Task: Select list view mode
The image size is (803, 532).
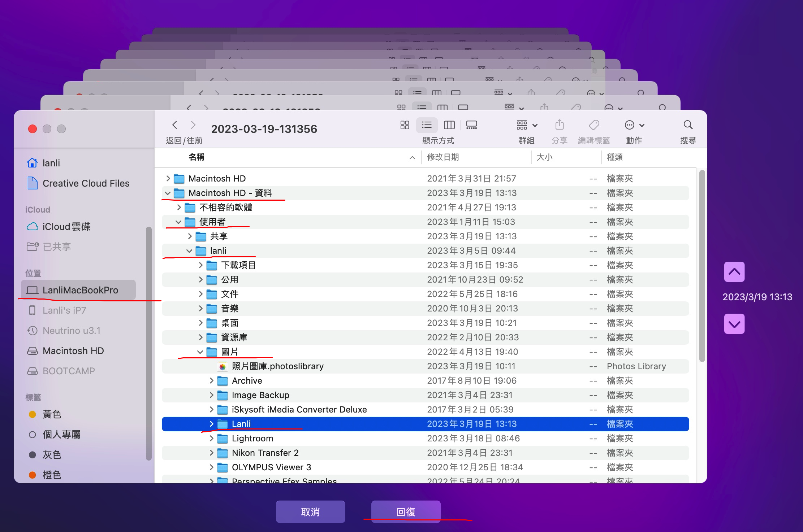Action: (427, 125)
